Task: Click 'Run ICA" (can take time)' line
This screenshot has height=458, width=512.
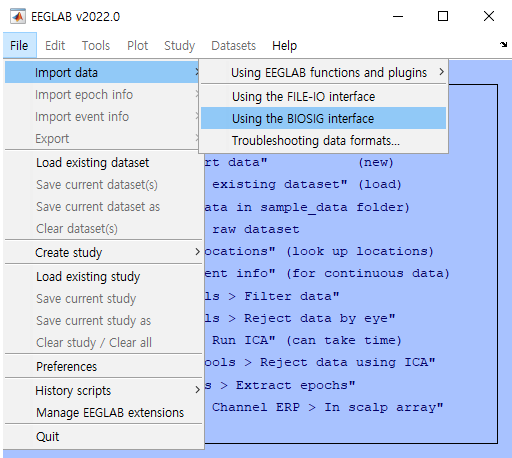Action: tap(307, 340)
